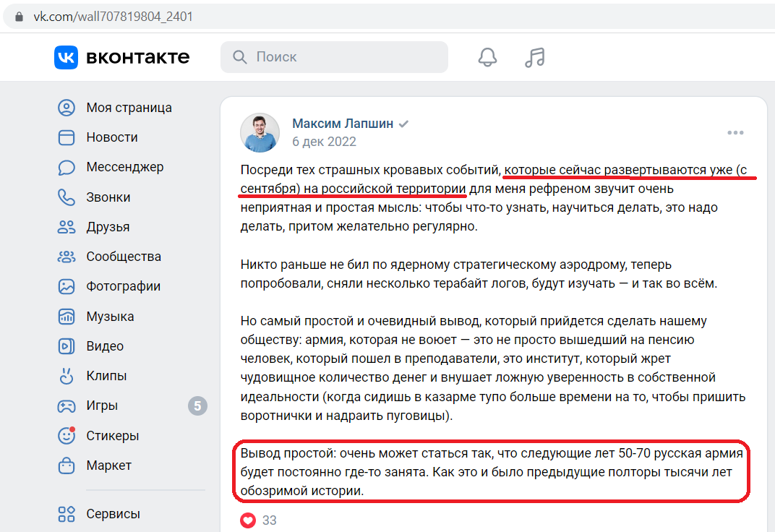Click the author's avatar photo
This screenshot has width=775, height=532.
(x=260, y=132)
